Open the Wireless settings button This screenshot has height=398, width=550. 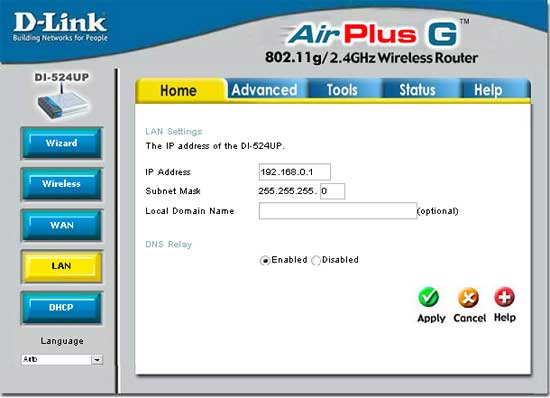click(62, 184)
